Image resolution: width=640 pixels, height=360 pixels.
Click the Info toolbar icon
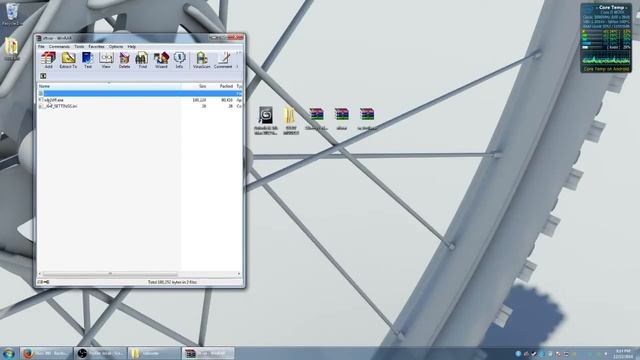(x=179, y=60)
